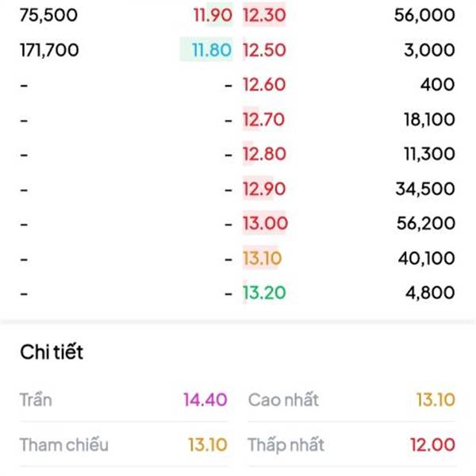Pick the 12.90 ask price
This screenshot has height=476, width=476.
[x=264, y=189]
